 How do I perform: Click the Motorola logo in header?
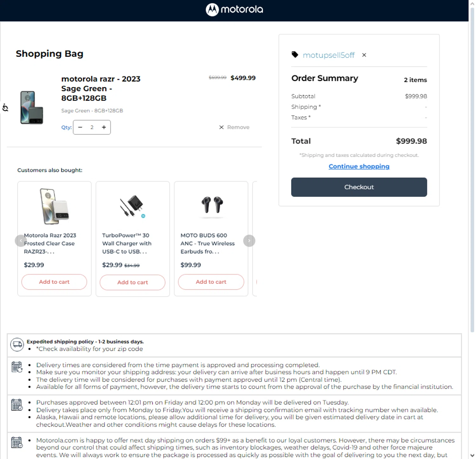pos(234,10)
